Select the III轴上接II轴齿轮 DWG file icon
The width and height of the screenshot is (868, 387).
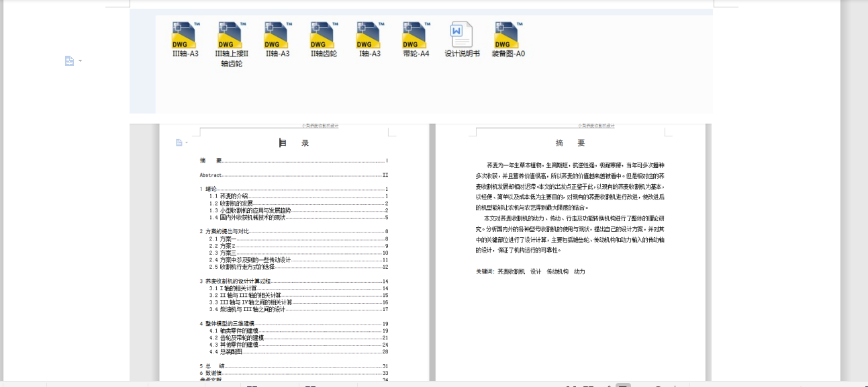pos(231,34)
